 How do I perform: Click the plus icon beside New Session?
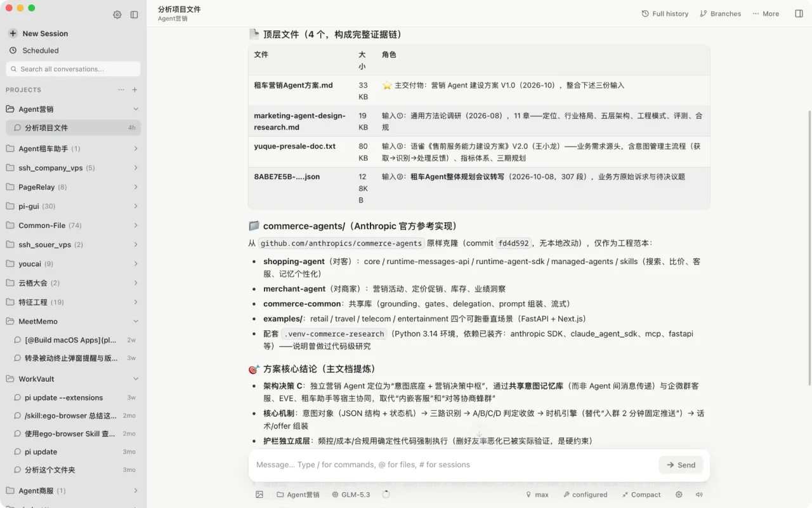pyautogui.click(x=13, y=33)
